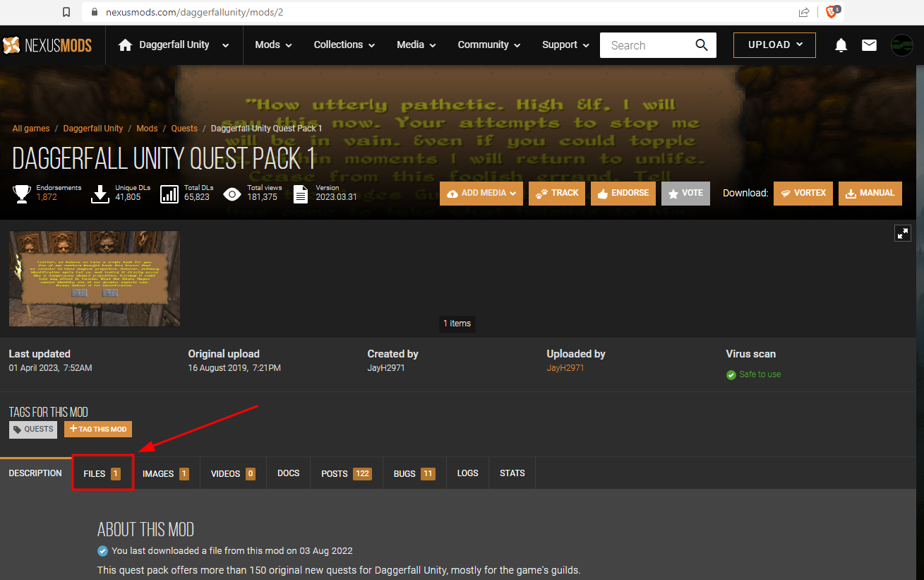The width and height of the screenshot is (924, 580).
Task: Expand the Media menu
Action: click(x=416, y=45)
